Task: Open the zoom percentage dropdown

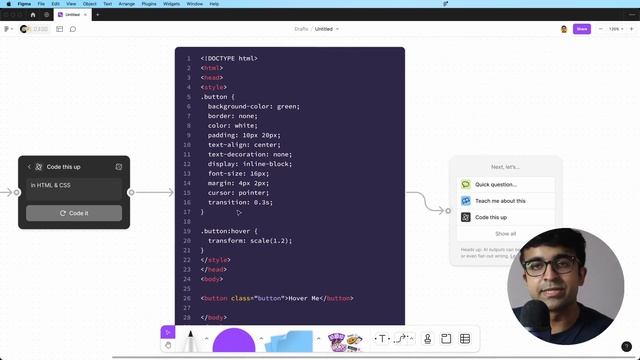Action: tap(616, 29)
